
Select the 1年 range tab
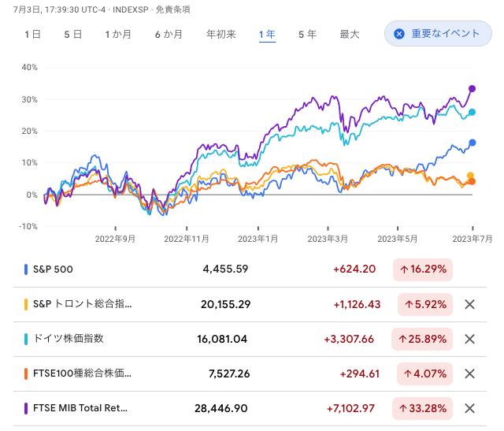pos(267,34)
